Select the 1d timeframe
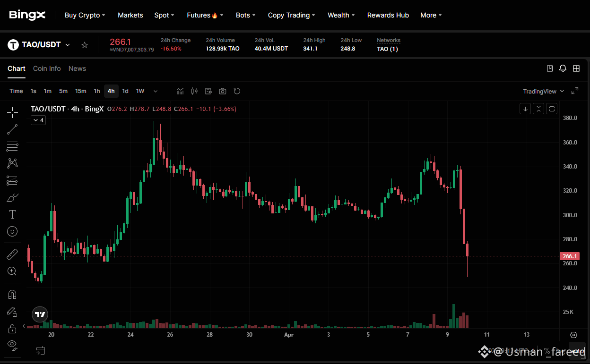The width and height of the screenshot is (590, 364). 125,91
